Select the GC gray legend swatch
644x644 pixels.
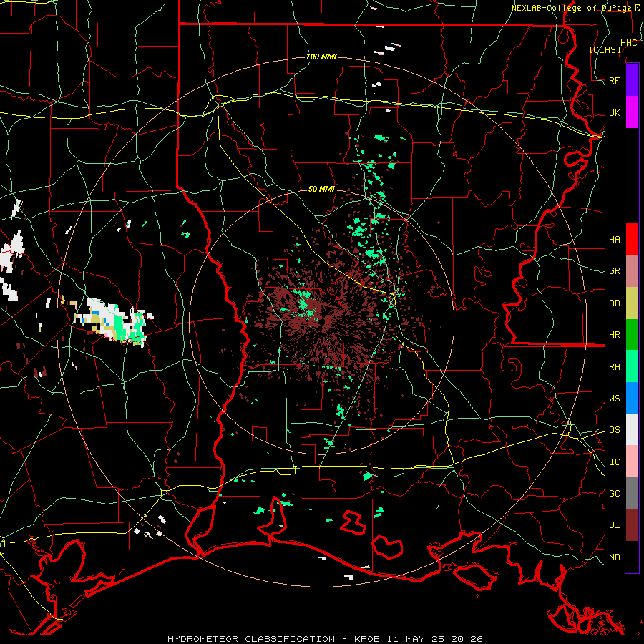632,493
